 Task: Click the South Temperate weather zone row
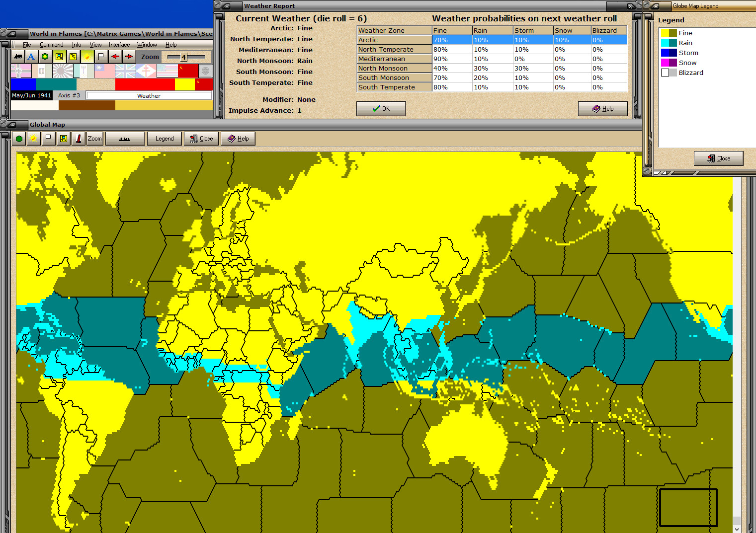click(492, 87)
